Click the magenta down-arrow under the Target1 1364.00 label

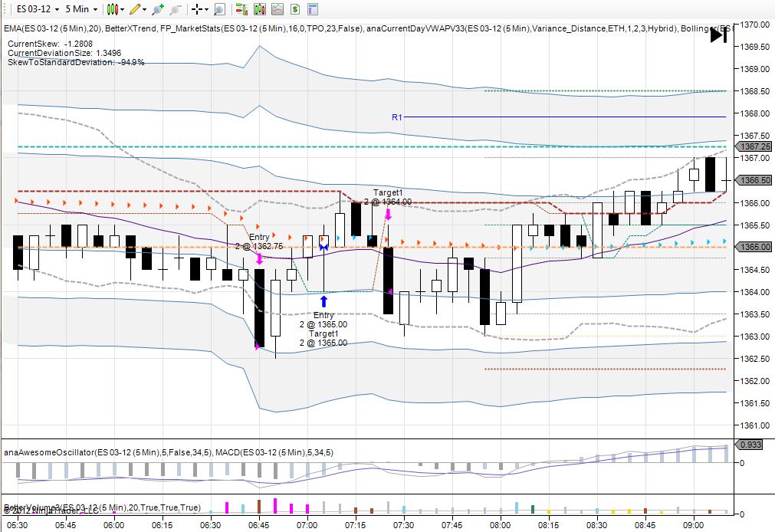point(388,214)
